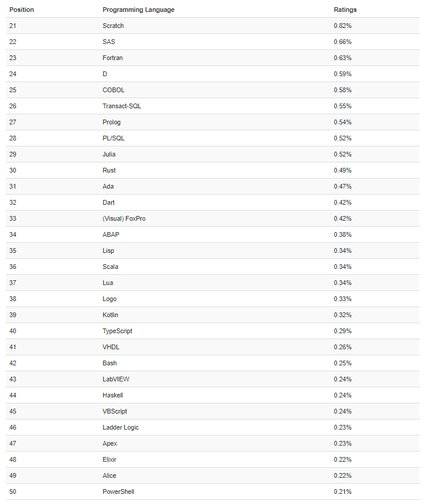Screen dimensions: 425x504
Task: Click on the Rust row name
Action: click(x=109, y=171)
